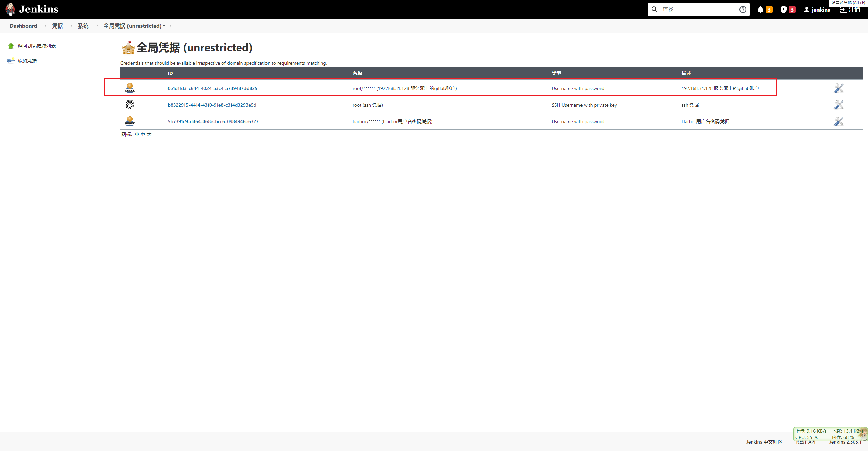Select Username with password in Harbor row
The image size is (868, 451).
tap(578, 121)
